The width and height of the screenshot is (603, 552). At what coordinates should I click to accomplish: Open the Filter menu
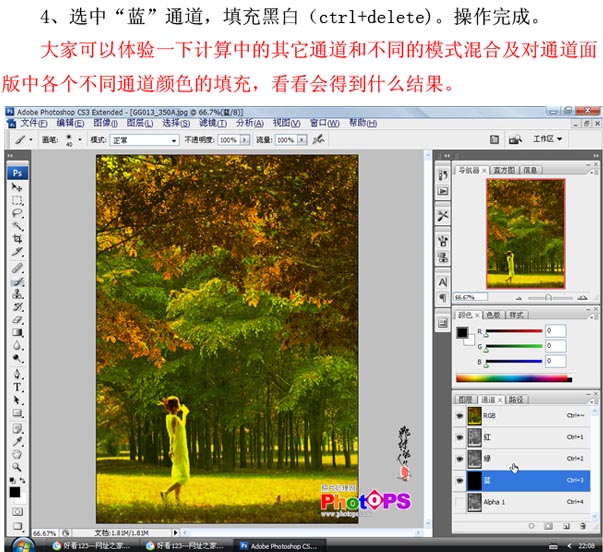point(213,123)
